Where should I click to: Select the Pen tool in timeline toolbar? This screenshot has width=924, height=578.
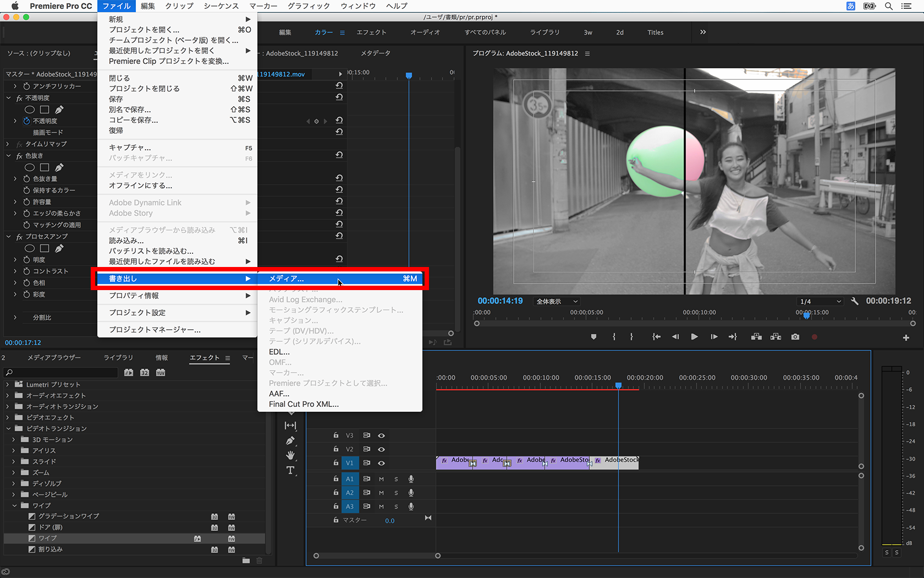(290, 440)
